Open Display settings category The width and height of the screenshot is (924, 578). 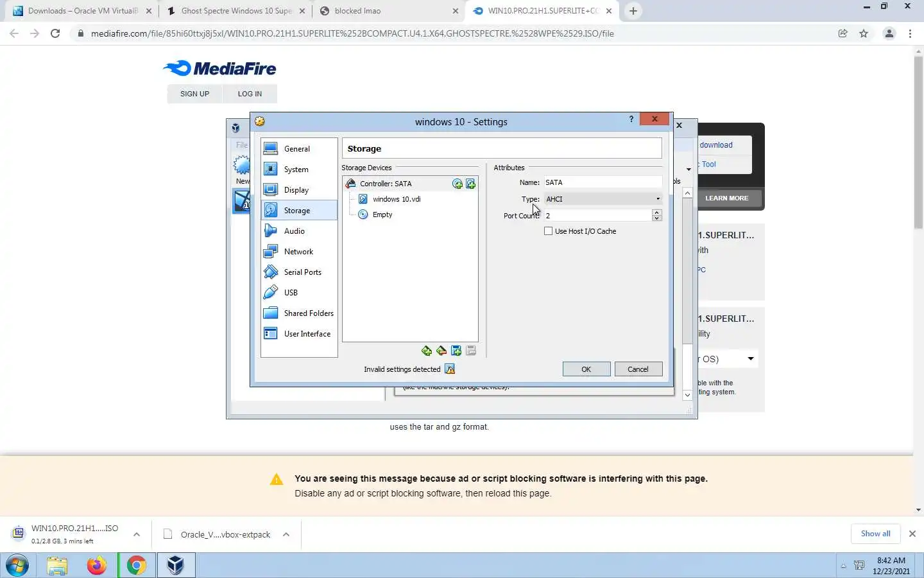click(299, 190)
